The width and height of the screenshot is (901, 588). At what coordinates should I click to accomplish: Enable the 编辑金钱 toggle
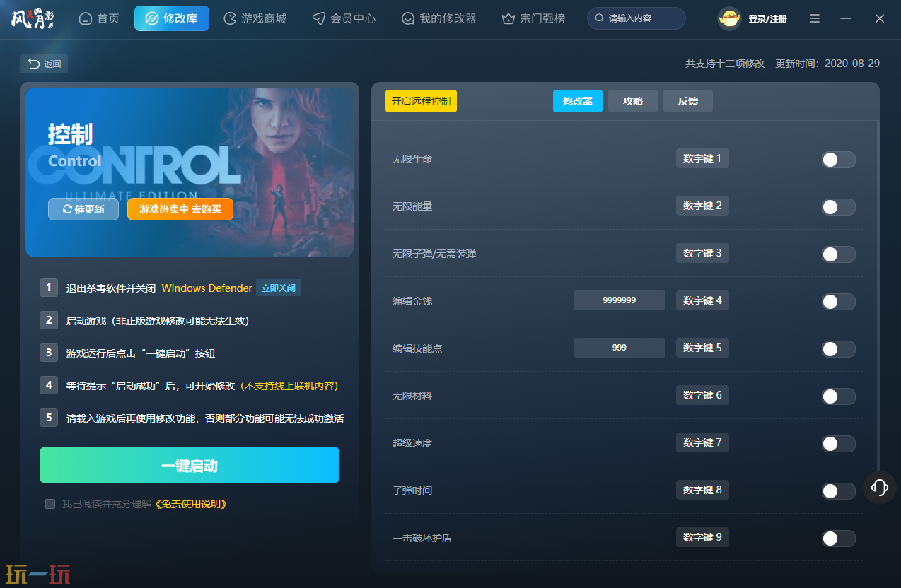pos(839,302)
